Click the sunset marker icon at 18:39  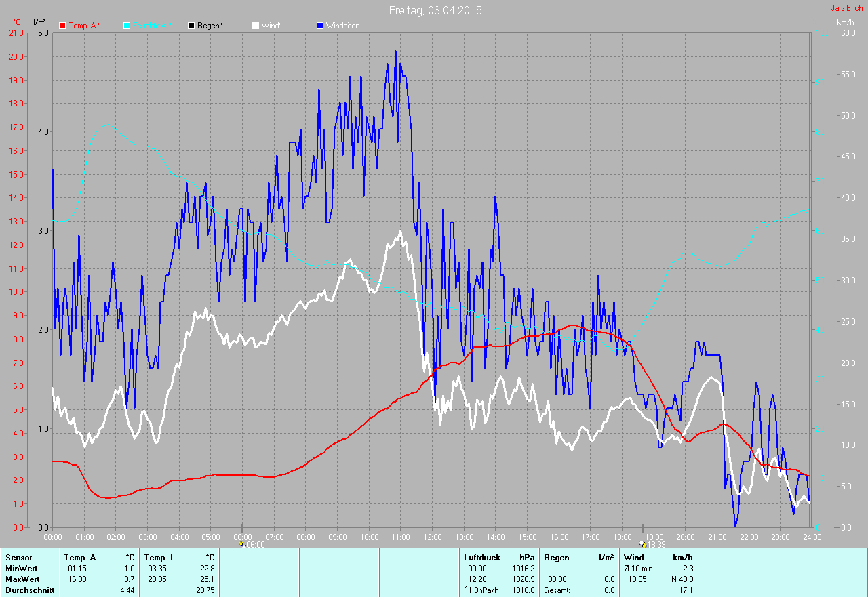643,544
